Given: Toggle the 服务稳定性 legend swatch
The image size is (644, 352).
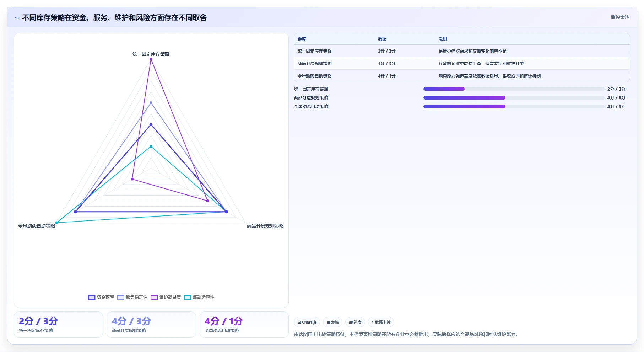Looking at the screenshot, I should coord(121,298).
